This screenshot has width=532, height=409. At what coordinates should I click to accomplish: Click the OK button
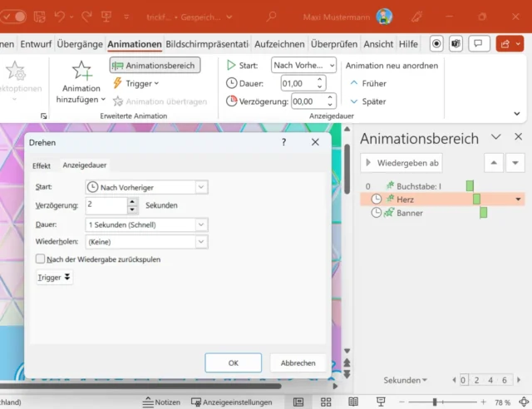point(234,362)
